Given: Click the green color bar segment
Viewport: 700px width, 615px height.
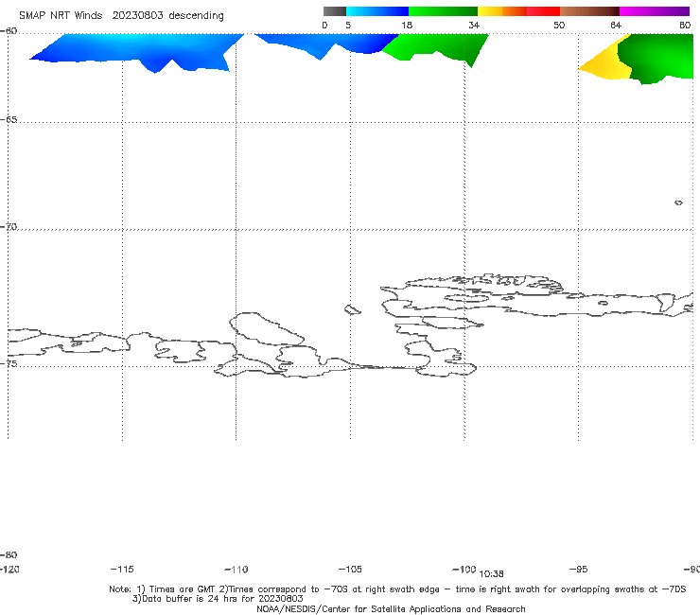Looking at the screenshot, I should pos(443,11).
